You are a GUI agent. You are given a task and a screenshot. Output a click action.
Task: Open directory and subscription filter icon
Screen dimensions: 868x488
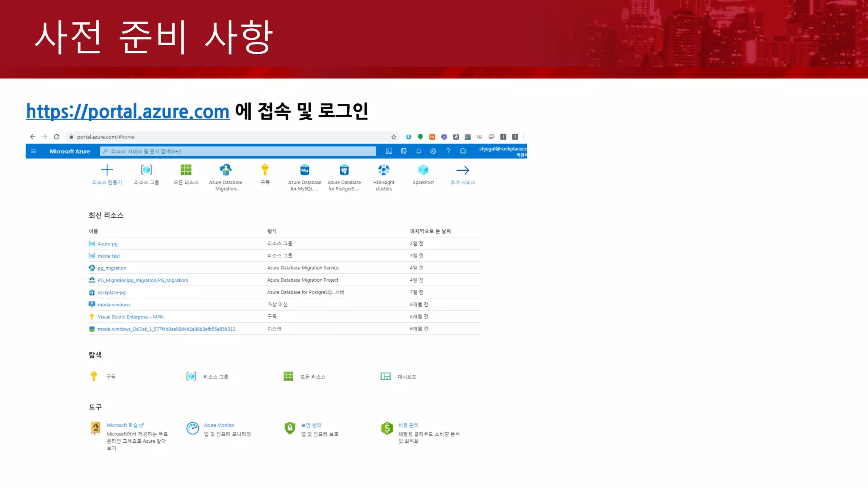pos(404,151)
